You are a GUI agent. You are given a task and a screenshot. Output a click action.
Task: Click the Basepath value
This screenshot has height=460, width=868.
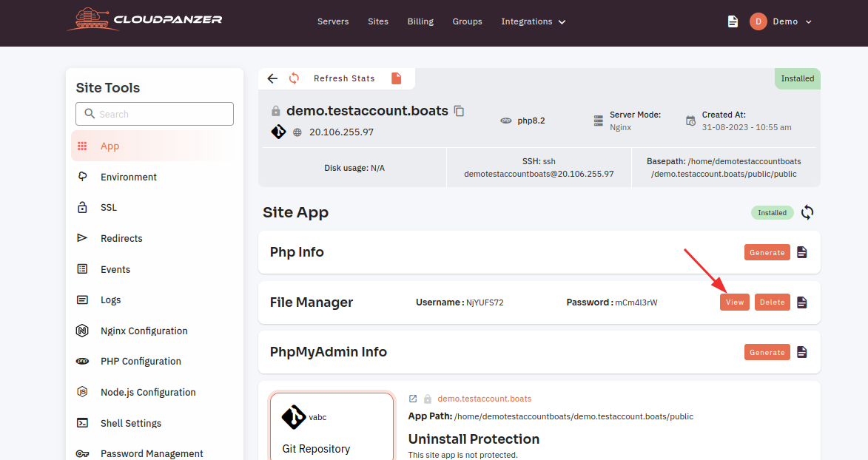point(725,168)
